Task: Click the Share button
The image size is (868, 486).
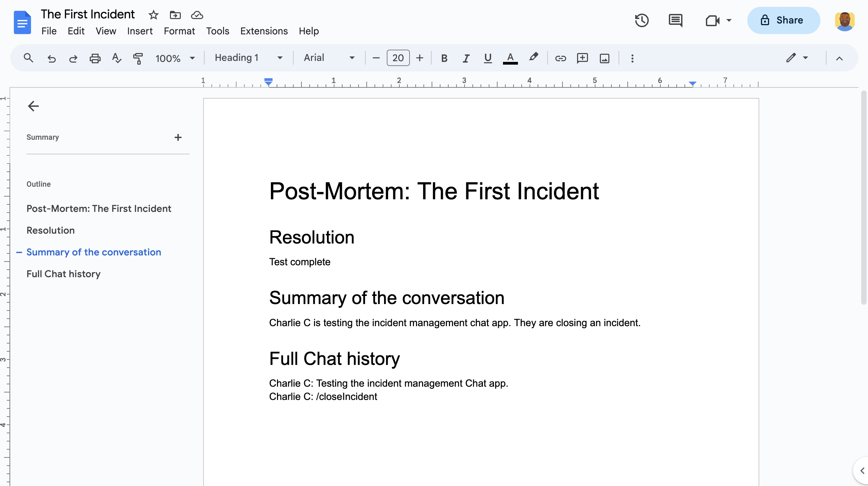Action: point(783,20)
